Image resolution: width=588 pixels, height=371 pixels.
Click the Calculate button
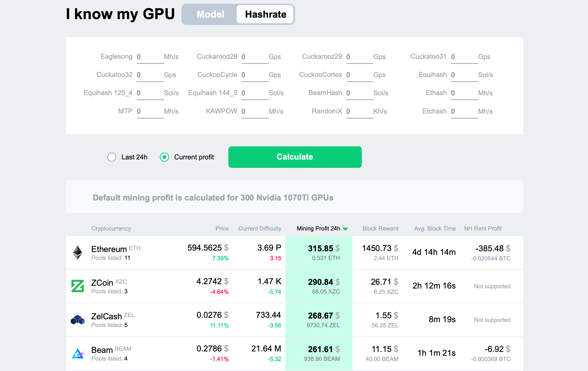click(x=294, y=157)
